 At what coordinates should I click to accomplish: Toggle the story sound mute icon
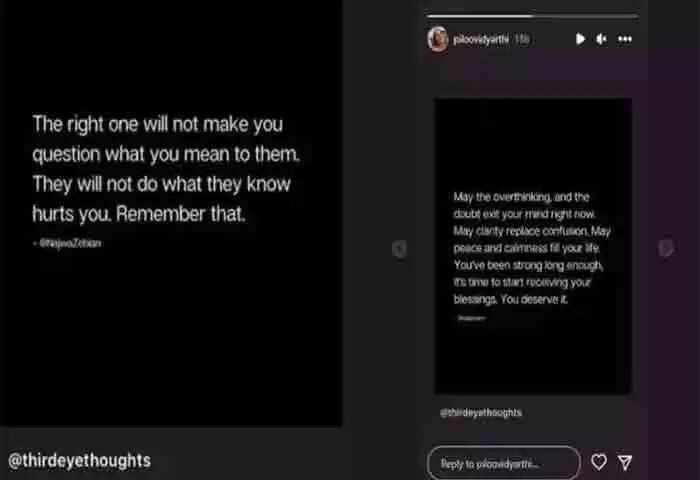(x=601, y=39)
